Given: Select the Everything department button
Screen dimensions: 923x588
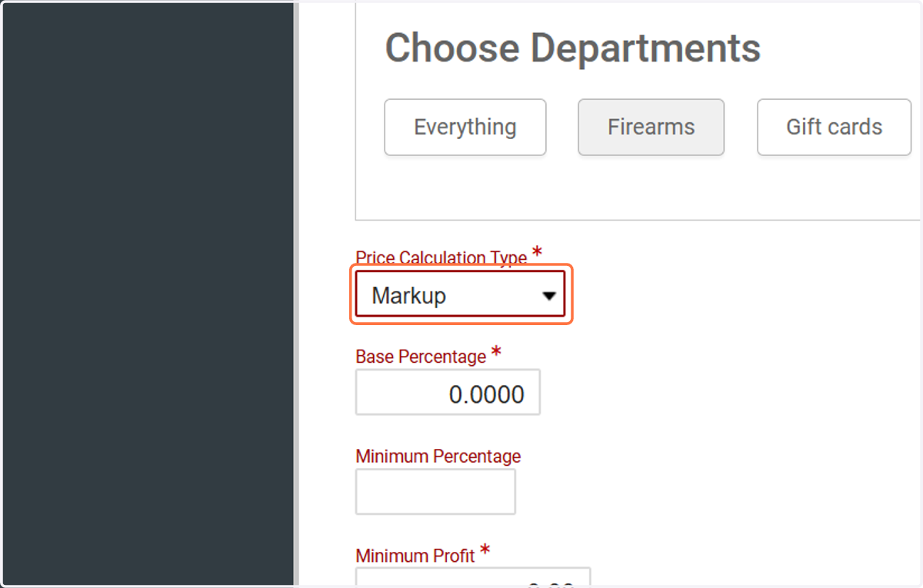Looking at the screenshot, I should click(465, 127).
